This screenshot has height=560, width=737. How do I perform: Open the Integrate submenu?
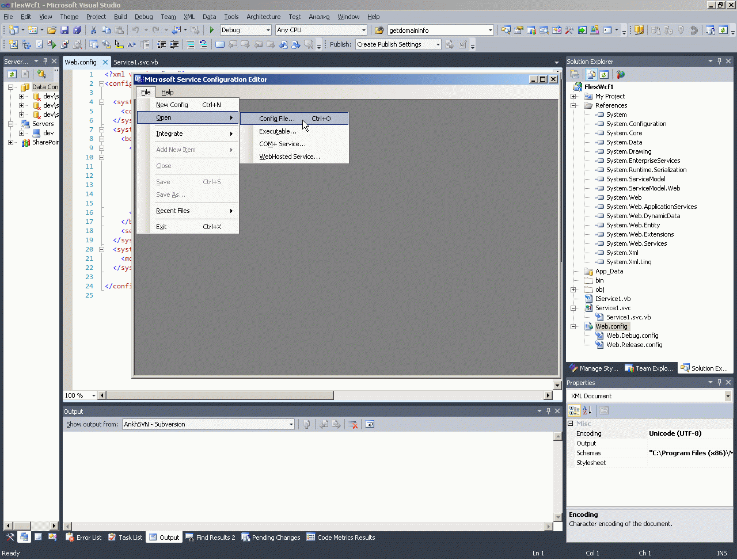click(188, 134)
